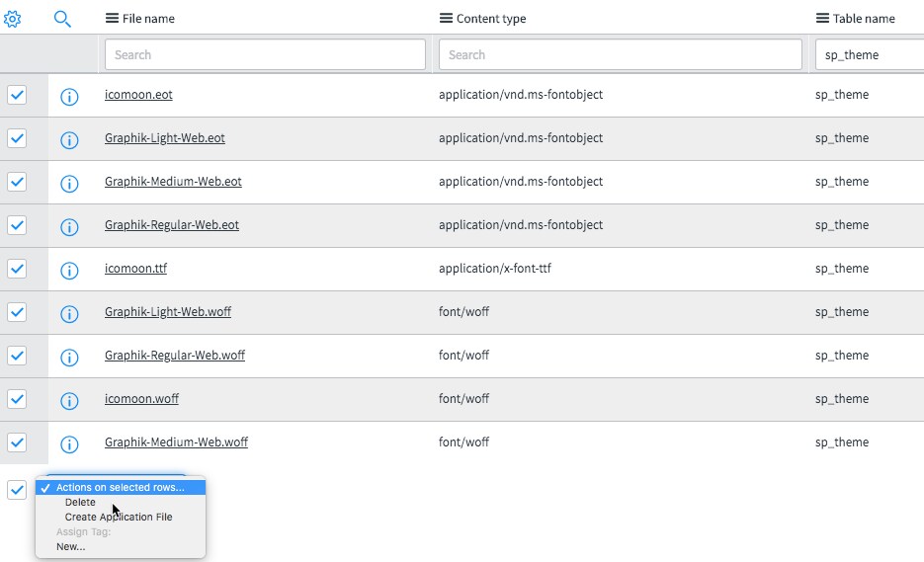Uncheck the icomoon.eot row checkbox
924x562 pixels.
point(17,95)
